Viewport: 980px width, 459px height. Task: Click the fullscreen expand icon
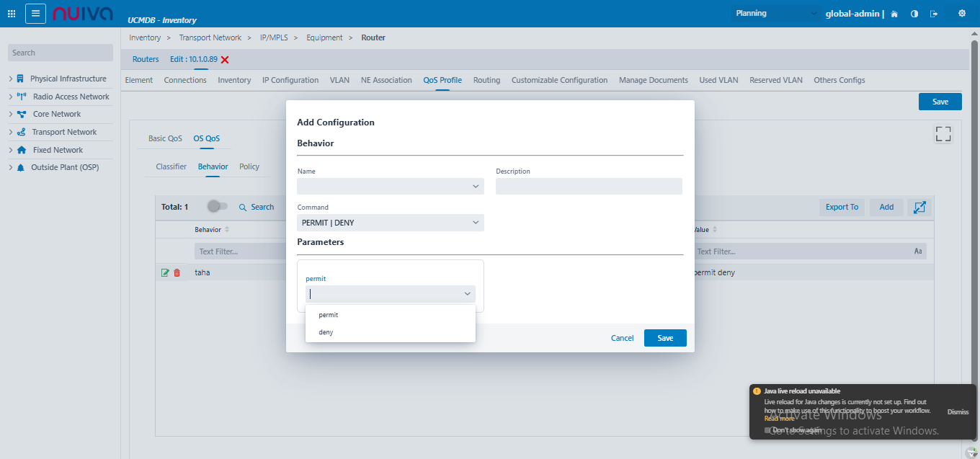(943, 134)
